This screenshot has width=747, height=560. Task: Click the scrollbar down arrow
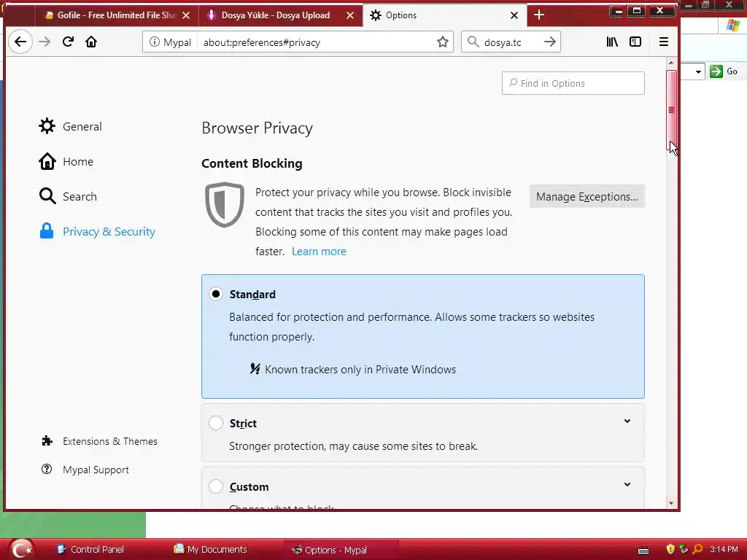click(x=671, y=503)
